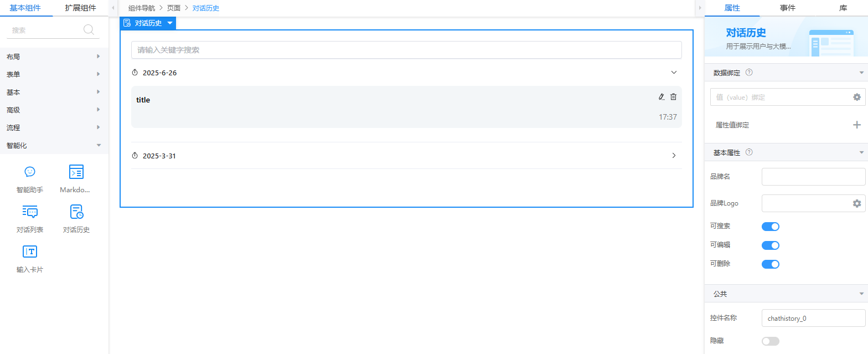Select the 输入卡片 component icon

point(30,252)
